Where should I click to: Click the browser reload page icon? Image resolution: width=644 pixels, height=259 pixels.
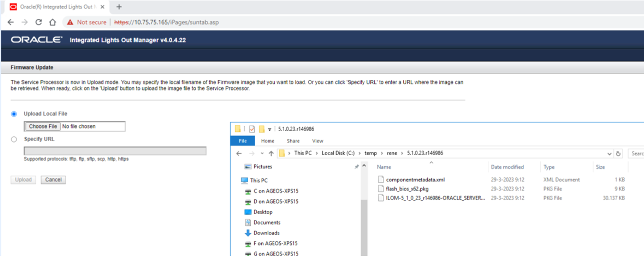coord(39,22)
